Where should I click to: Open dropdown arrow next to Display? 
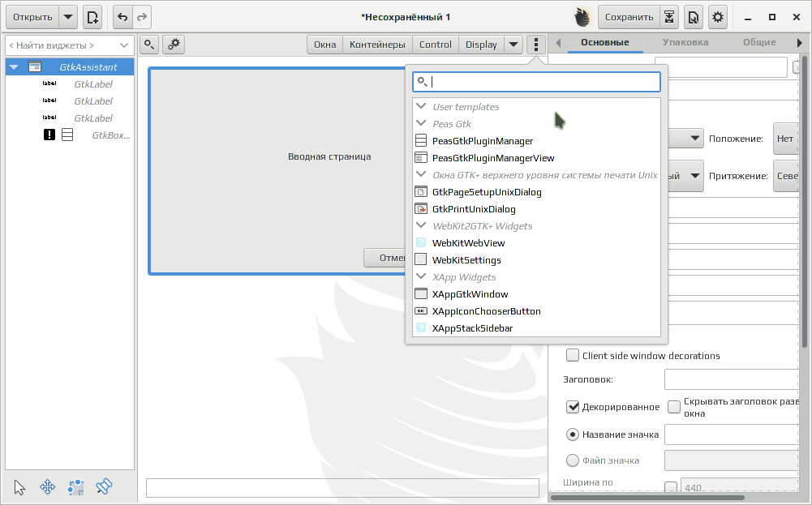[x=513, y=45]
